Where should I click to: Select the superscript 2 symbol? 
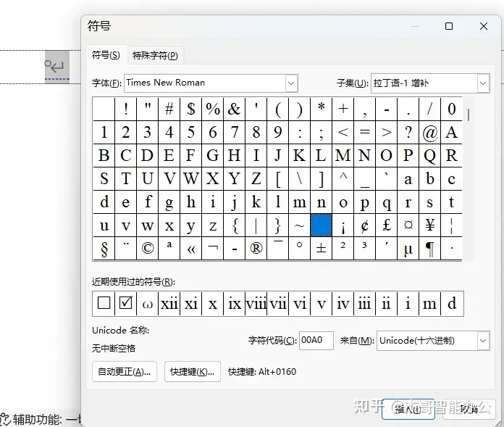coord(343,248)
